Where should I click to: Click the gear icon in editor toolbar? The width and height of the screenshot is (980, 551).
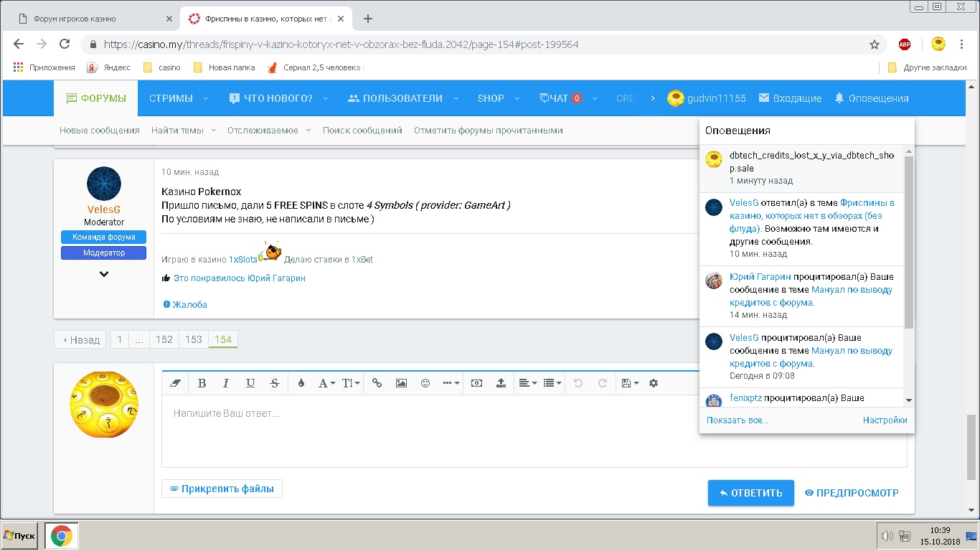point(653,383)
